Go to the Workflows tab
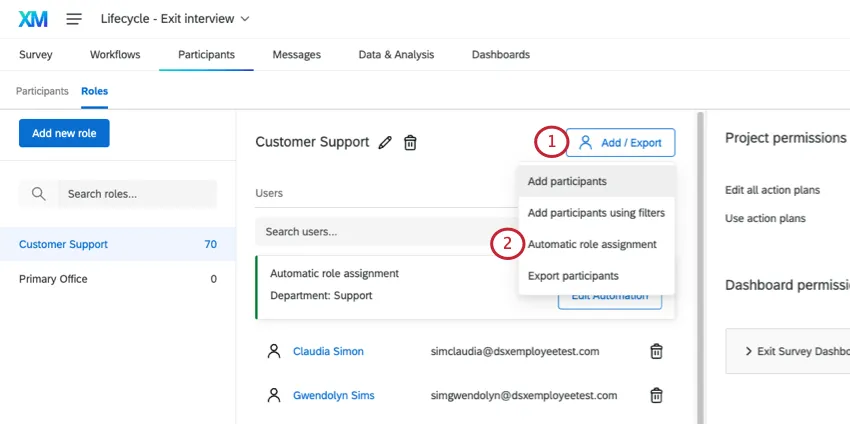Screen dimensions: 850x424 115,54
